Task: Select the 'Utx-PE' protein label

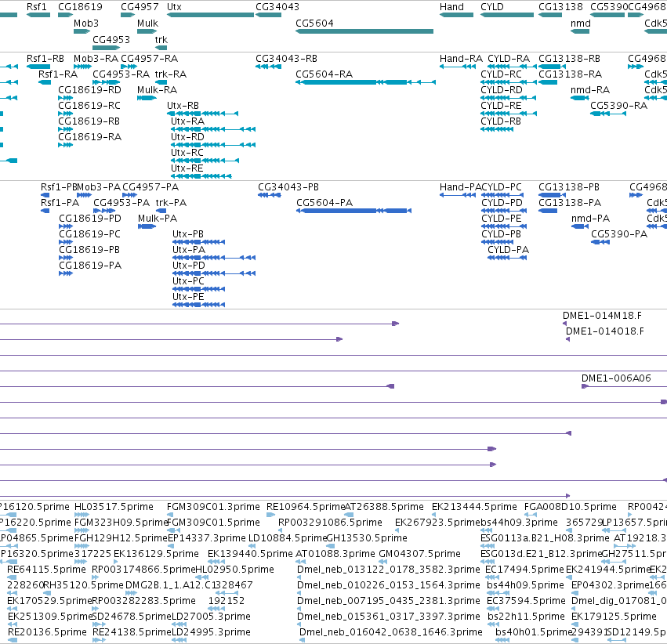Action: pyautogui.click(x=188, y=297)
